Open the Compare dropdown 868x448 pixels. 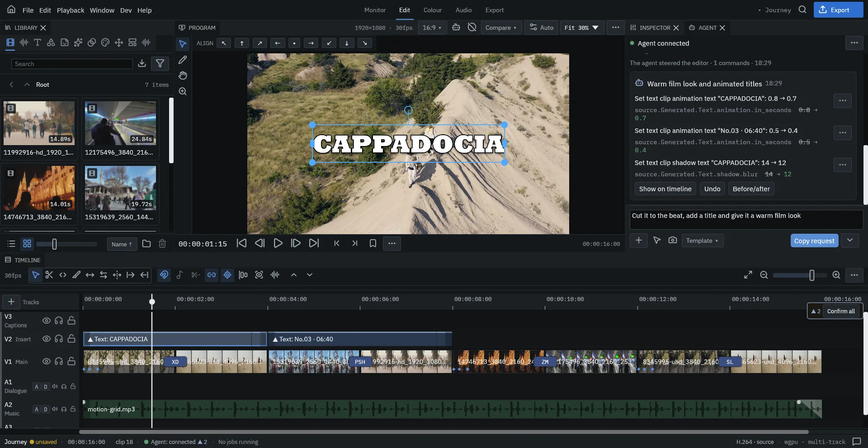tap(501, 28)
